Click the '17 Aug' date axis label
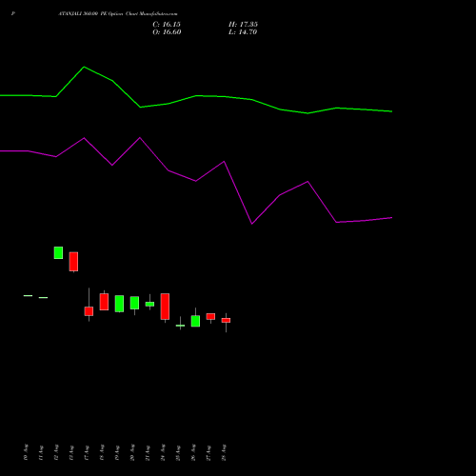Image resolution: width=476 pixels, height=476 pixels. point(87,452)
